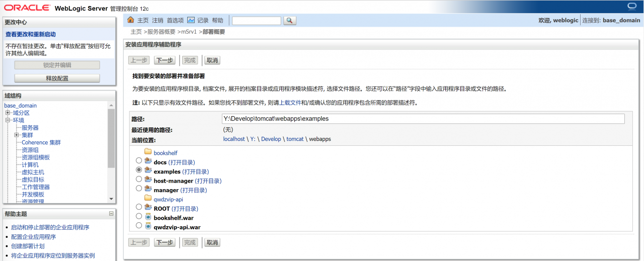This screenshot has height=261, width=644.
Task: Open 资源组模板 in domain tree
Action: [36, 157]
